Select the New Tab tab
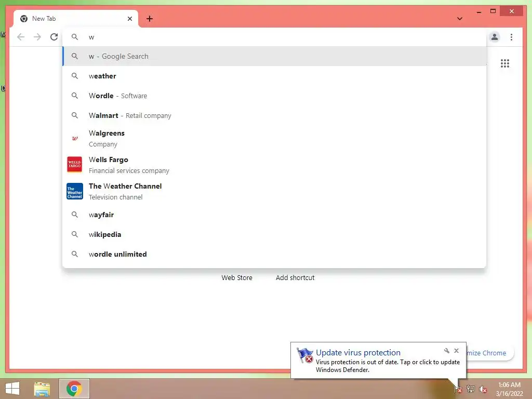The height and width of the screenshot is (399, 532). [76, 19]
